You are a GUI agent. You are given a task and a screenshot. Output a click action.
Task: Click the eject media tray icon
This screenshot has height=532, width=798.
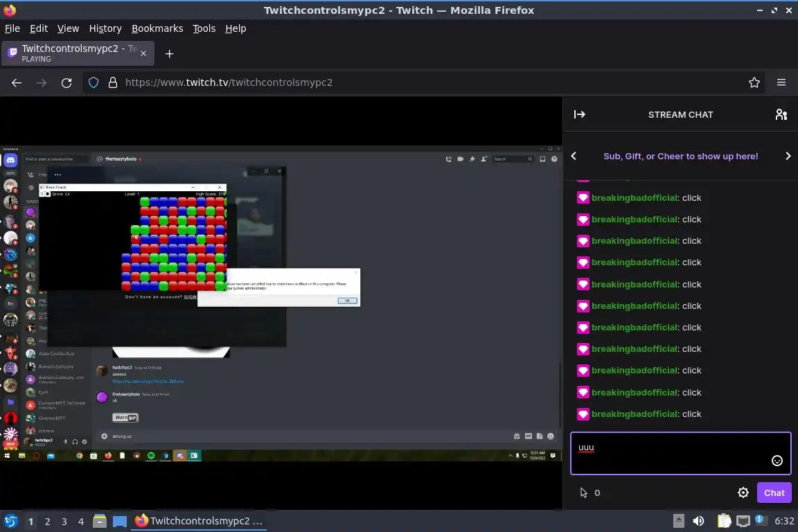[678, 521]
